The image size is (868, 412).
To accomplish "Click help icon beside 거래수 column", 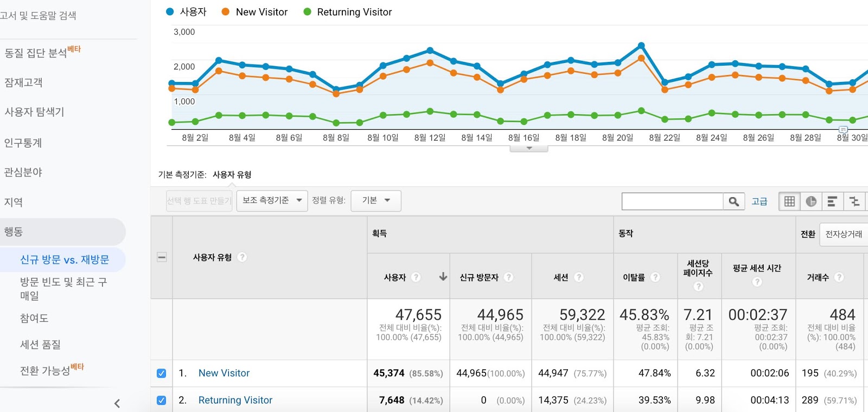I will [x=839, y=277].
